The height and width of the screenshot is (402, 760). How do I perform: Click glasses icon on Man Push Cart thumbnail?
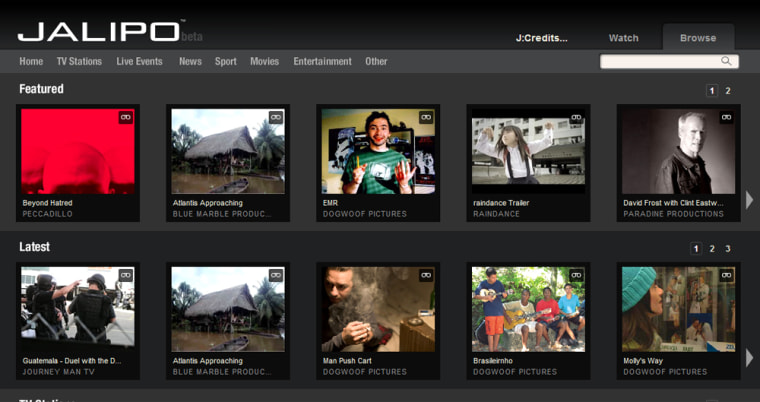(426, 275)
